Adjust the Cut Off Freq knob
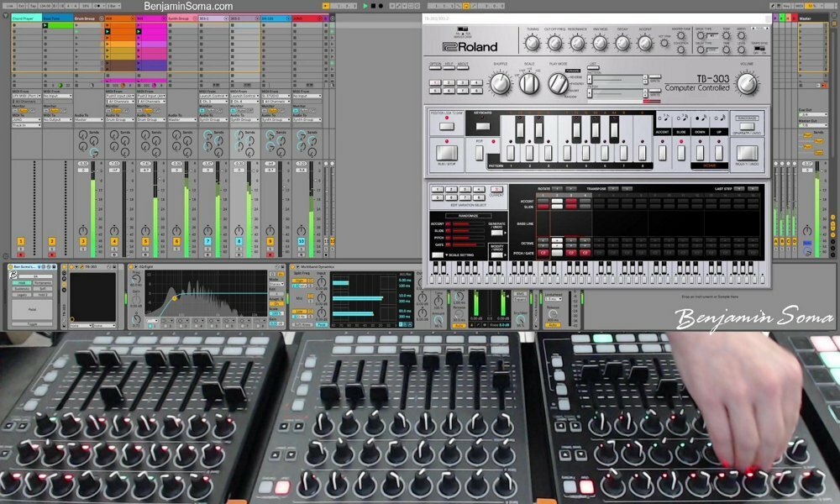The height and width of the screenshot is (504, 840). pyautogui.click(x=555, y=44)
